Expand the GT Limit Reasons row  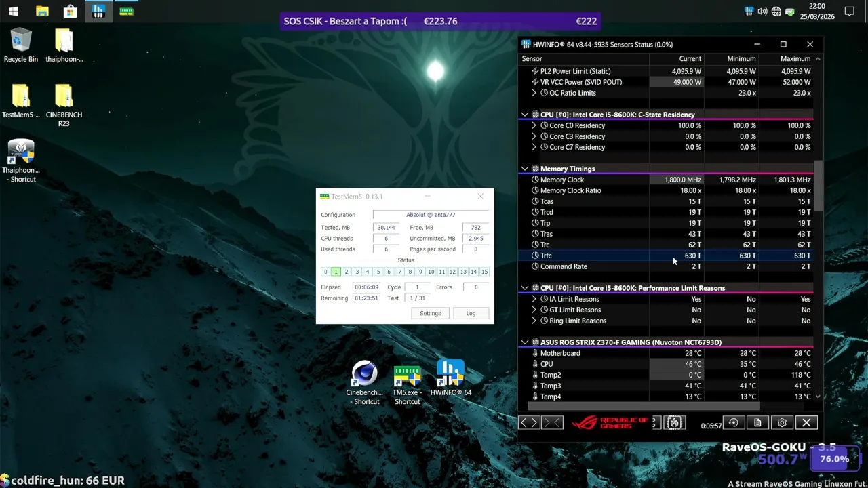point(534,310)
